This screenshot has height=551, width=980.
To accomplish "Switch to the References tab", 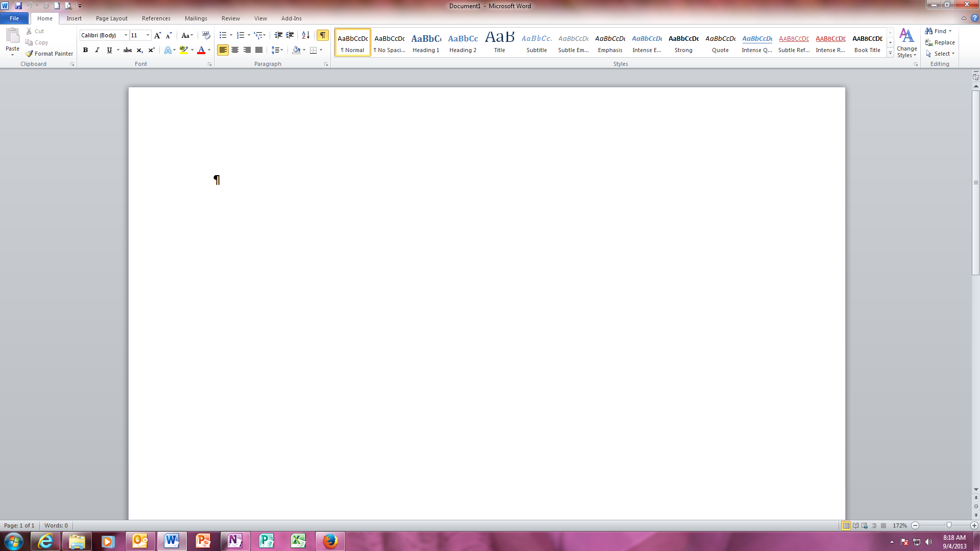I will pos(156,18).
